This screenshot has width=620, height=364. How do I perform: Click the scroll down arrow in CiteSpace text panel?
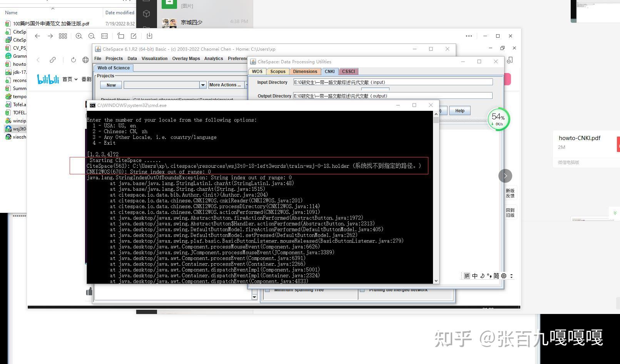(x=254, y=297)
